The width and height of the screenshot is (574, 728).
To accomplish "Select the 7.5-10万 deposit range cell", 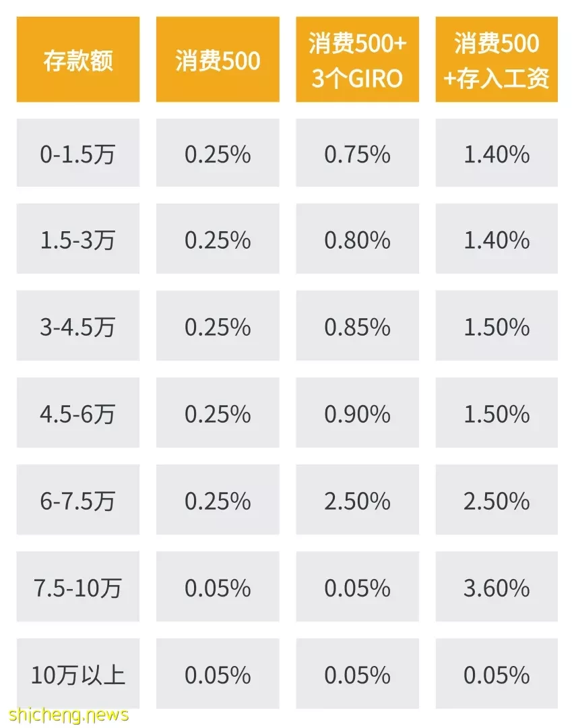I will 78,586.
